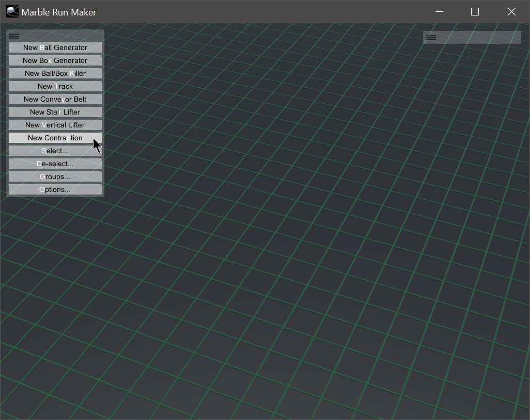
Task: Create a New Stair Lifter
Action: (55, 112)
